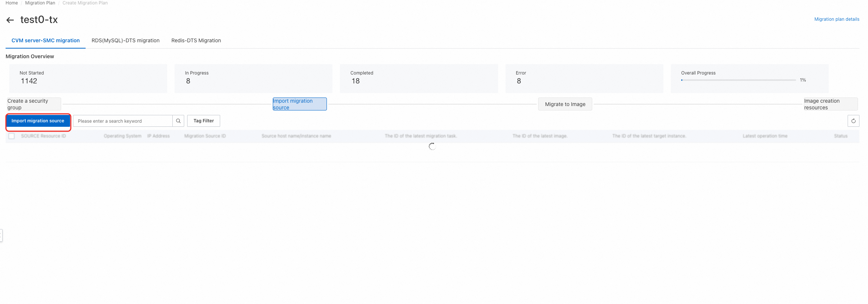Click the Completed 18 card
This screenshot has height=304, width=868.
419,79
